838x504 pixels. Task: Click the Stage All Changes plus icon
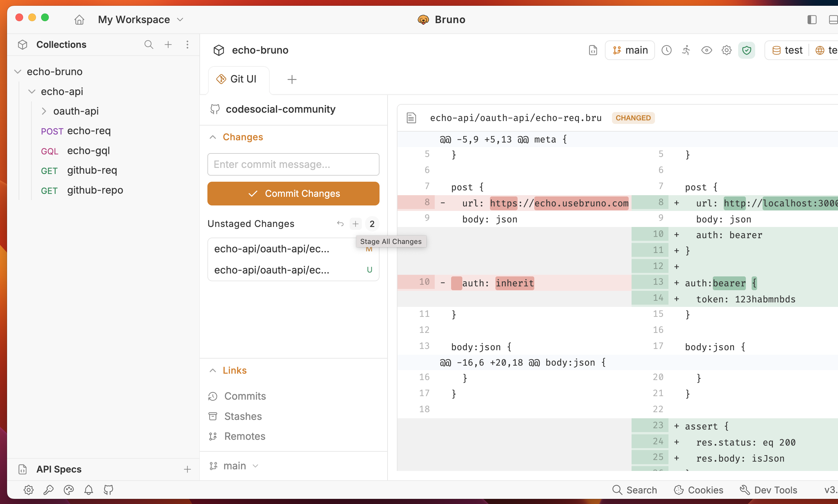(355, 224)
